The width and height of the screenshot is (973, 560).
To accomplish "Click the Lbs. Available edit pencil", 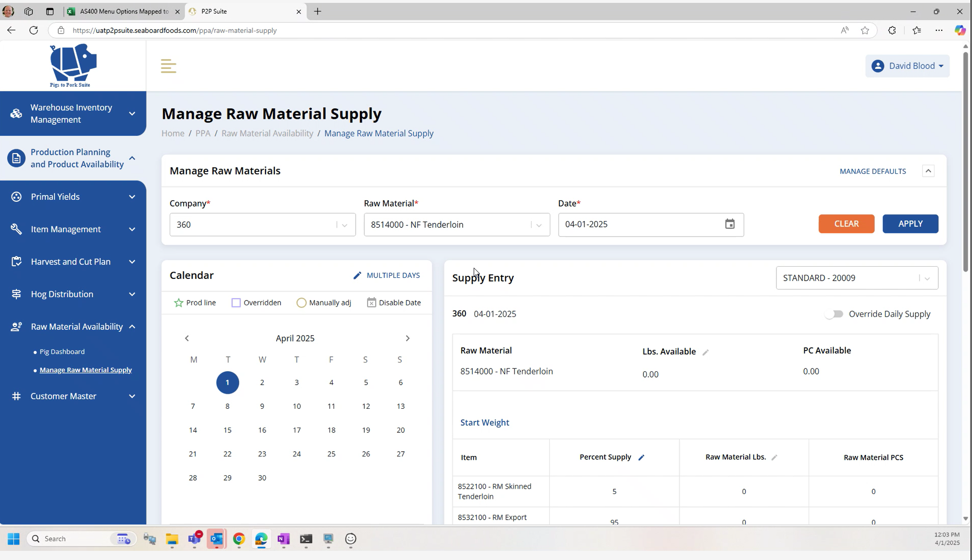I will coord(706,352).
